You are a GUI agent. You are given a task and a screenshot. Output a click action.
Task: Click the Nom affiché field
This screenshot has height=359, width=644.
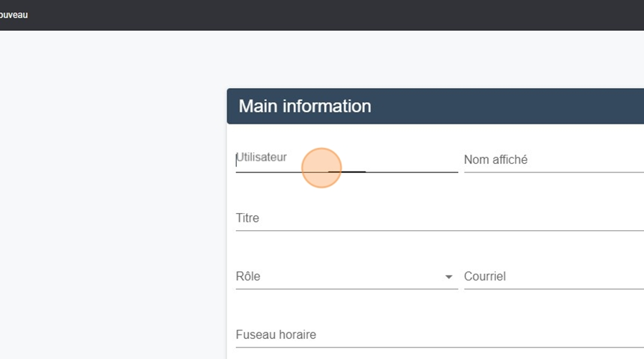coord(554,159)
